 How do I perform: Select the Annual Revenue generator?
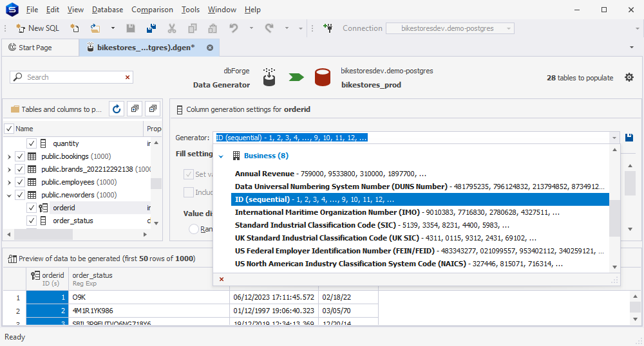click(x=420, y=174)
